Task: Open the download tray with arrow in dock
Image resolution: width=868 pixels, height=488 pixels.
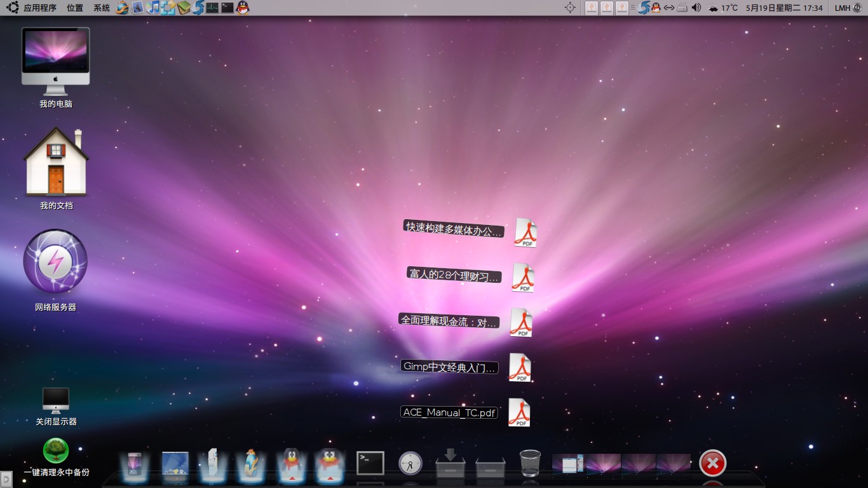Action: 451,463
